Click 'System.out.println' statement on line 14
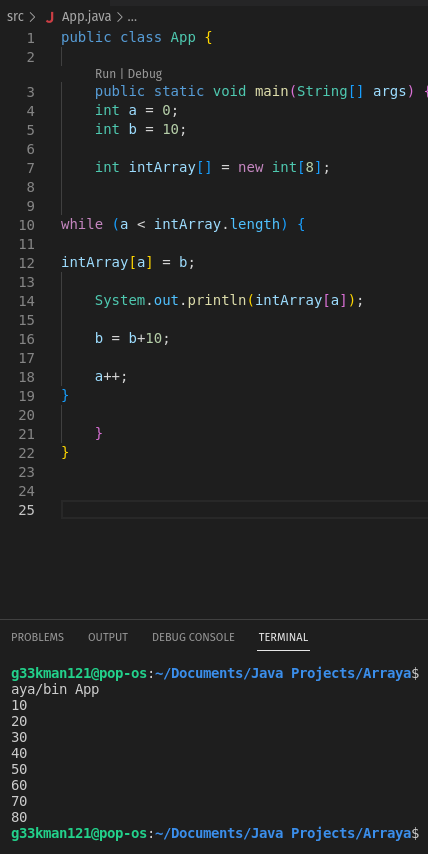The image size is (428, 854). point(229,301)
